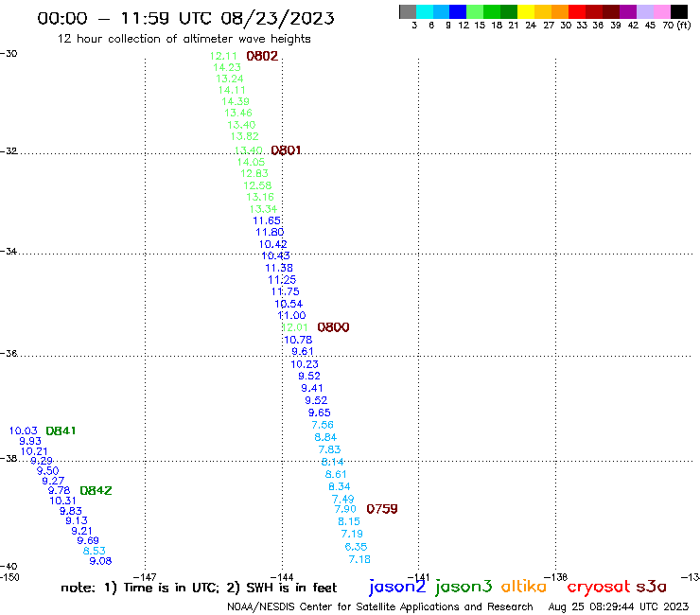The image size is (700, 615).
Task: Click wave height value 8.61
Action: [x=336, y=474]
